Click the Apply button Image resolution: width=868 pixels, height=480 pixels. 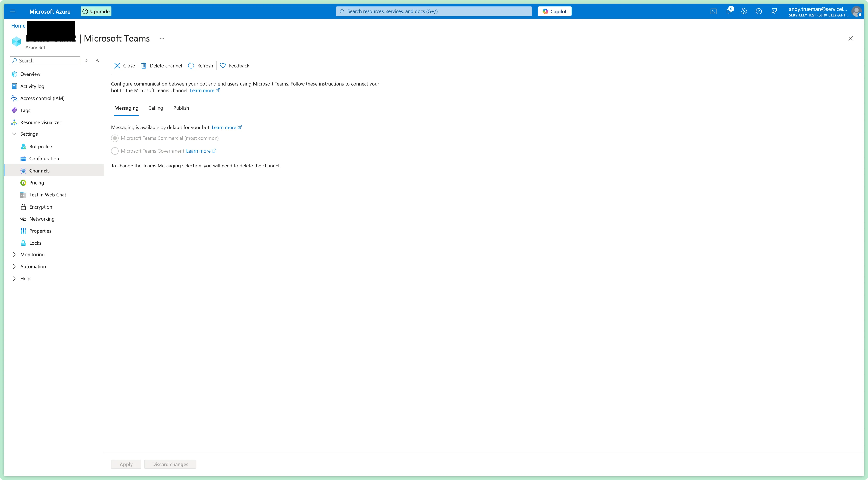(126, 464)
